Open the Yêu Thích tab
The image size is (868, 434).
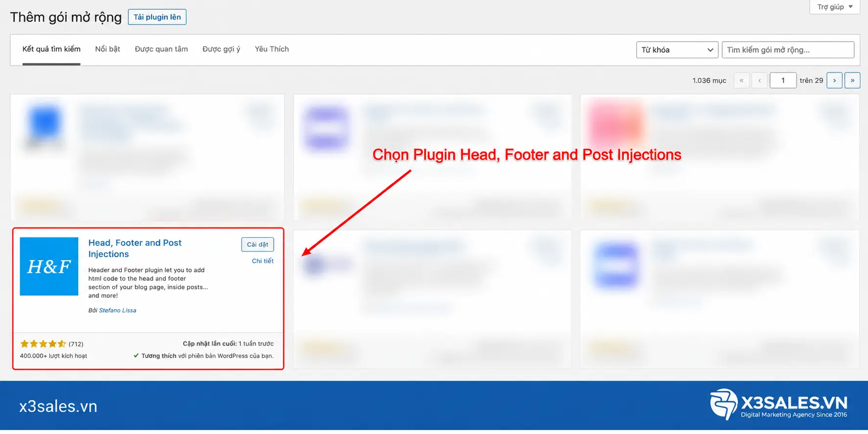click(x=272, y=49)
